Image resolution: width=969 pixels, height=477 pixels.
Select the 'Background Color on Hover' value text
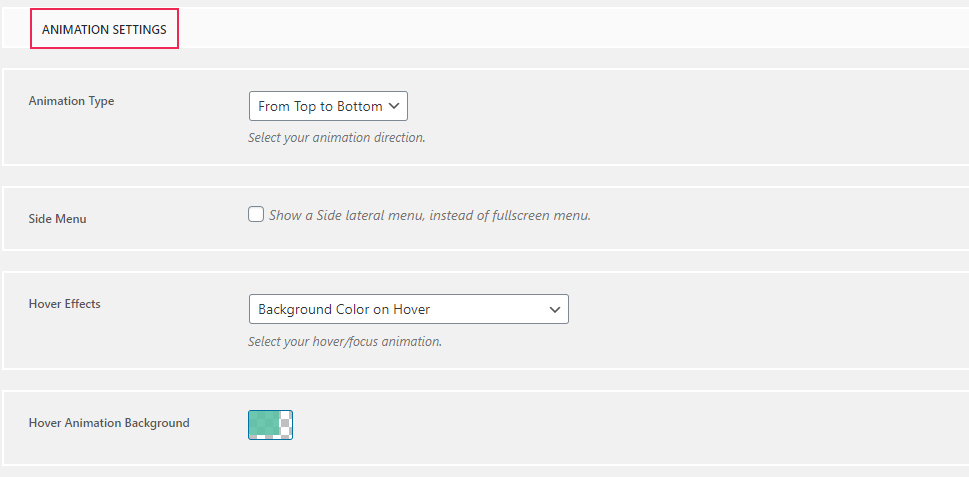click(x=344, y=310)
